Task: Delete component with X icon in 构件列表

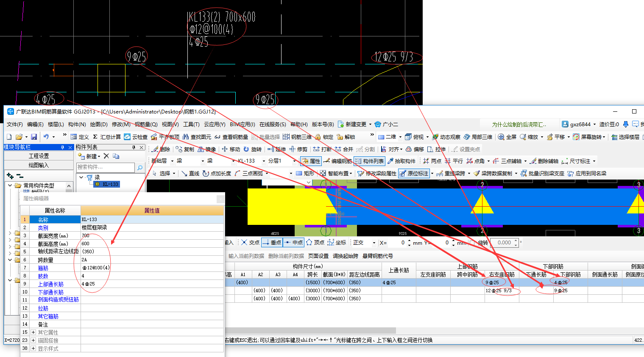Action: click(106, 156)
